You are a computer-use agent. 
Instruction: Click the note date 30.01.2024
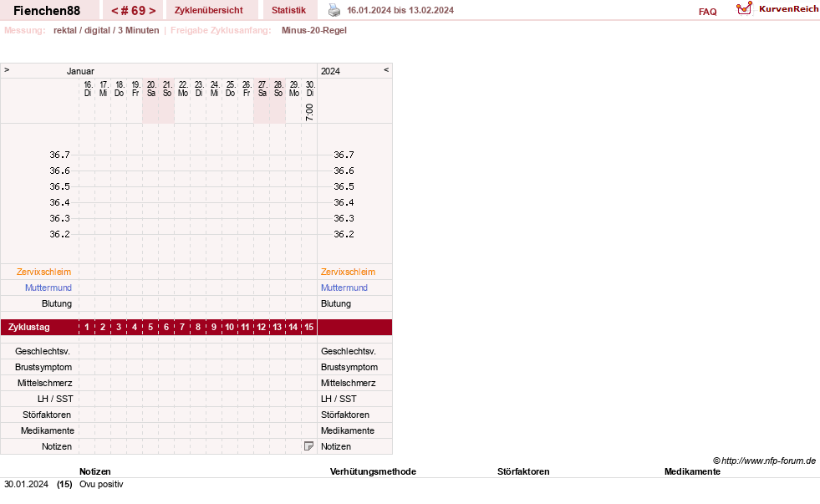[x=26, y=484]
